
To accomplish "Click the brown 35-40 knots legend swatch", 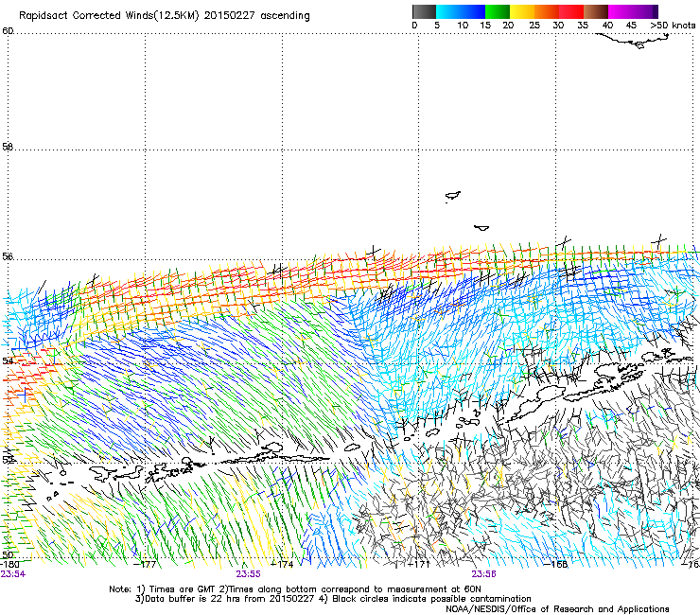I will pyautogui.click(x=596, y=11).
